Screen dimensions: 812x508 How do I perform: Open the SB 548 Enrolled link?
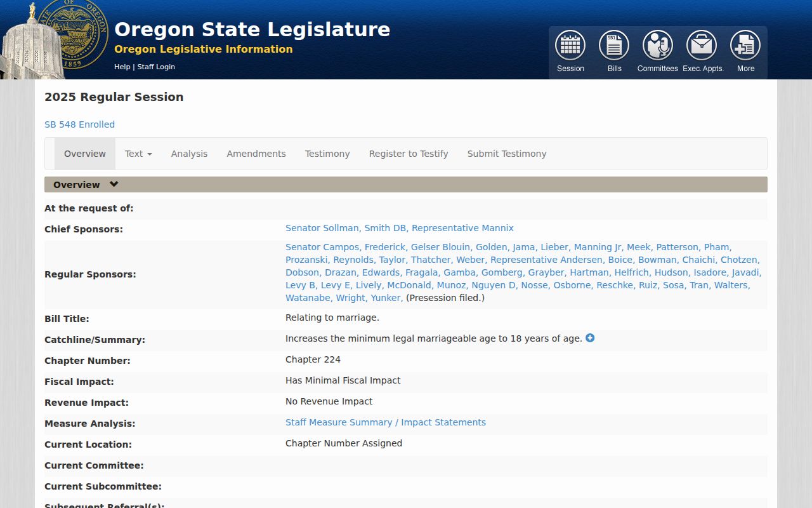(x=79, y=124)
